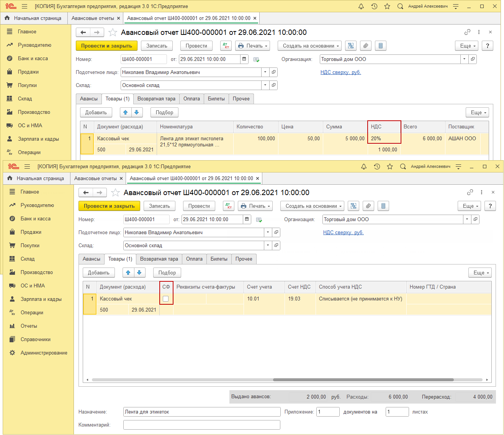
Task: Open history icon in lower window title bar
Action: click(377, 166)
